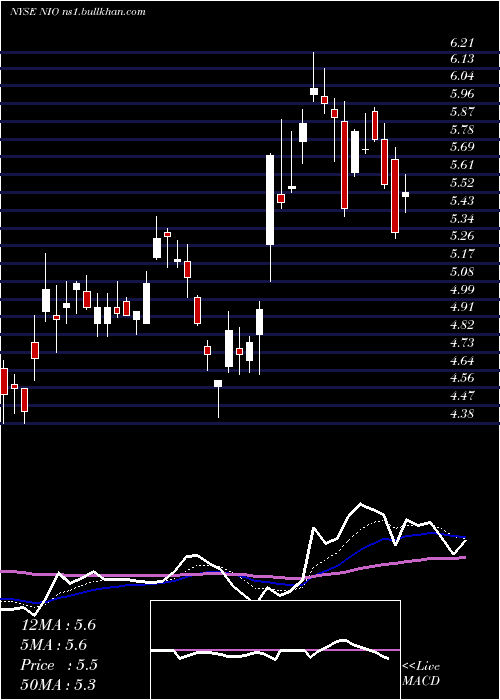Select the 4.91 price axis label
The height and width of the screenshot is (700, 500).
click(462, 307)
